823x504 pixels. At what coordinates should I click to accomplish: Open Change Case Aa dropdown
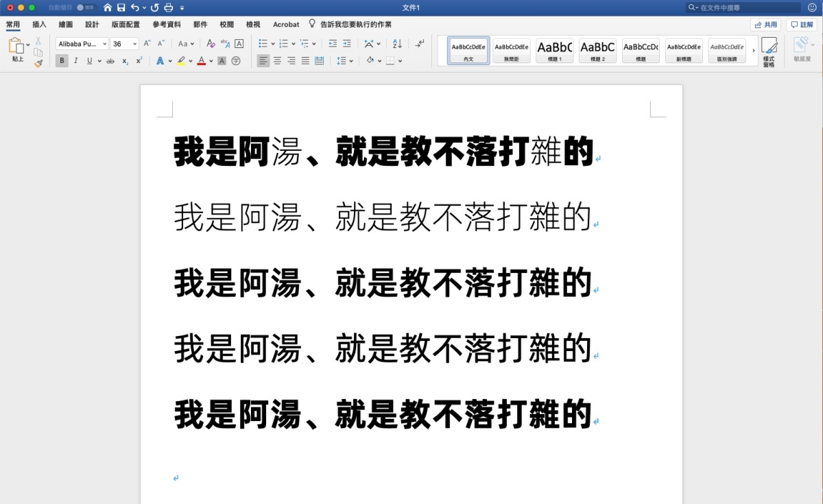[186, 43]
